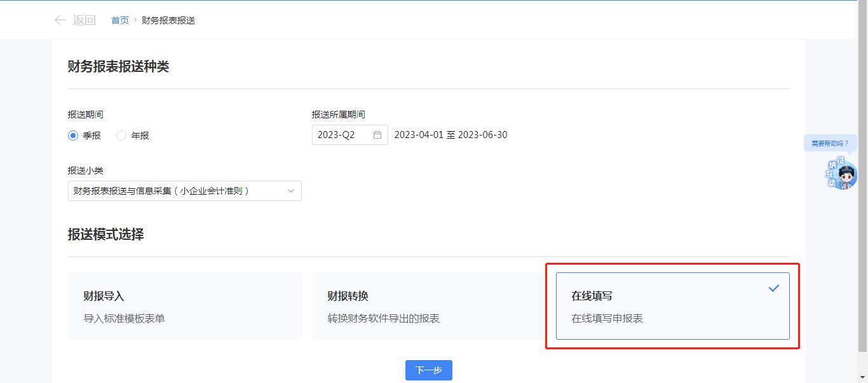This screenshot has height=383, width=868.
Task: Select the 季报 radio button
Action: point(73,136)
